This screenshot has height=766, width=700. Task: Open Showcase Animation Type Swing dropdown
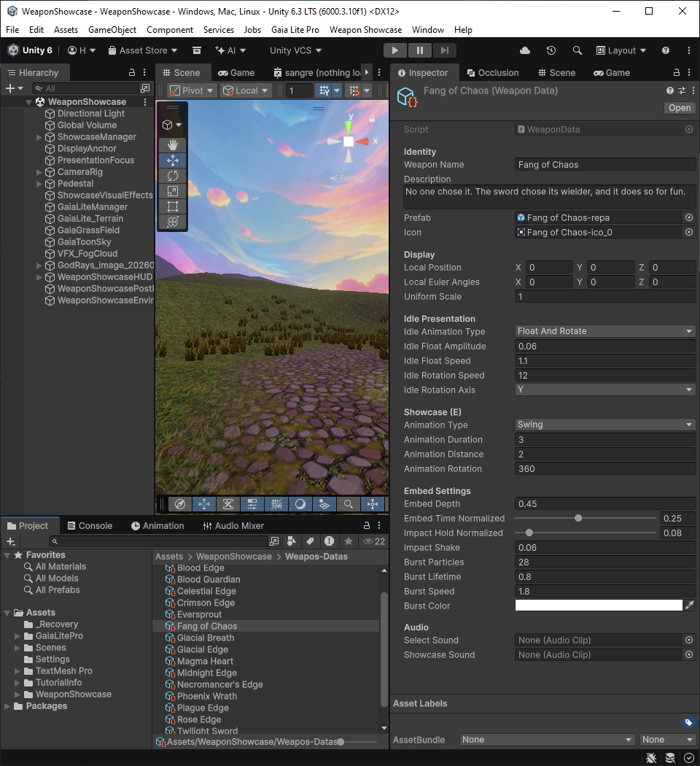pyautogui.click(x=605, y=425)
